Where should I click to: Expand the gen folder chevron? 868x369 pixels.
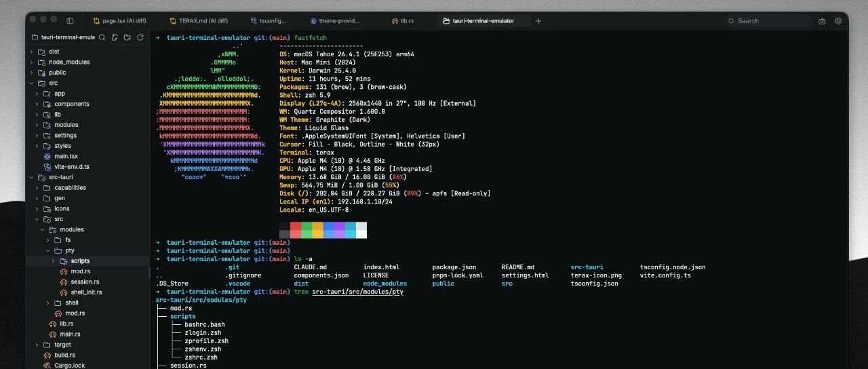coord(37,198)
